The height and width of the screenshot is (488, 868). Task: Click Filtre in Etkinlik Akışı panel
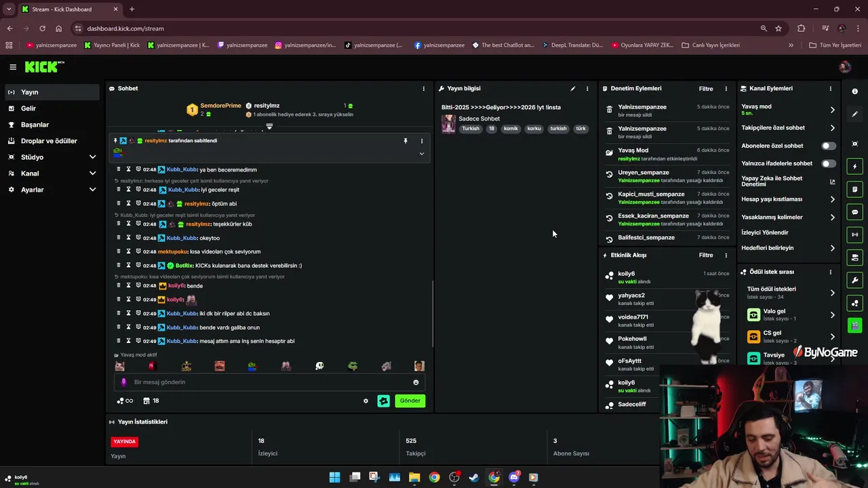coord(706,256)
